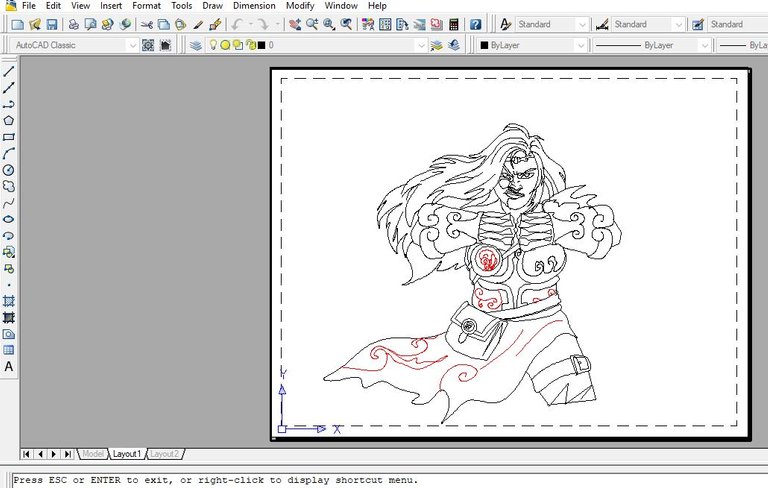Expand the Redo history dropdown arrow
The image size is (768, 488).
(x=277, y=24)
